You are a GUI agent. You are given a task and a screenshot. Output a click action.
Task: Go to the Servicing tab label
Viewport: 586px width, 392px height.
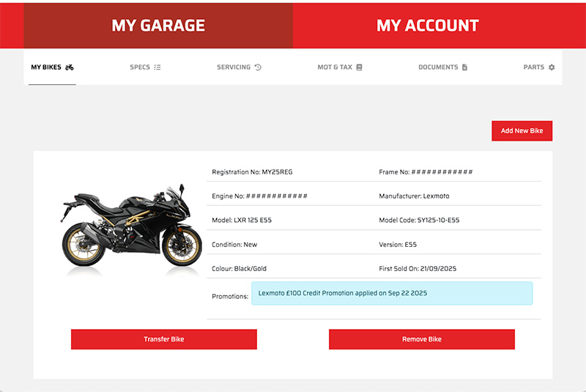234,67
